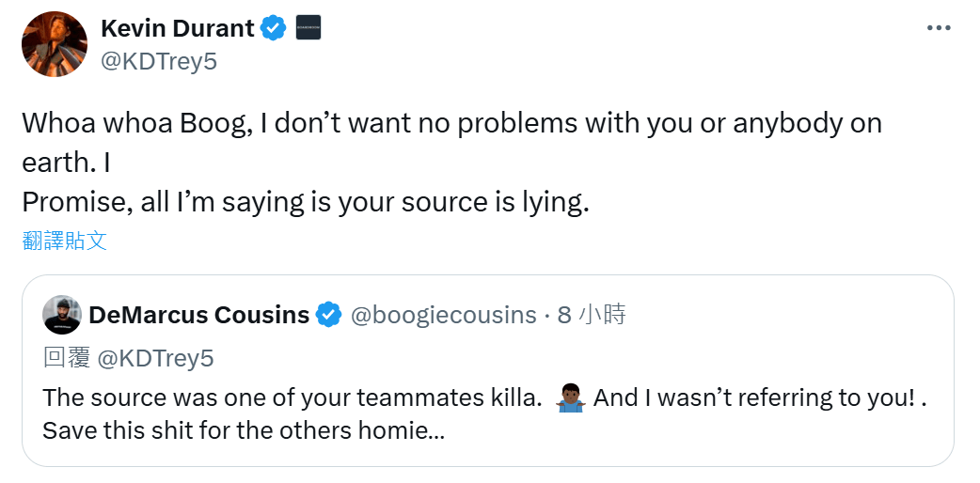Click the "earth. I" text line
Screen dimensions: 980x483
coord(66,163)
